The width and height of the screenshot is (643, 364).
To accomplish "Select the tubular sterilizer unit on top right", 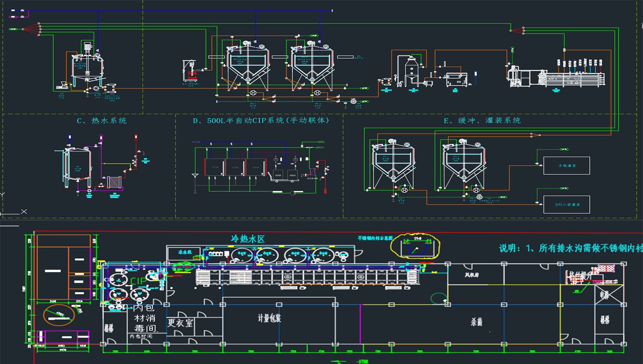I will pos(570,78).
